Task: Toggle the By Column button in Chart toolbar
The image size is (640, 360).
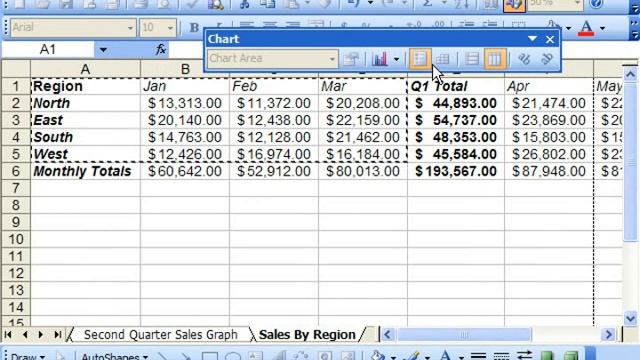Action: point(494,59)
